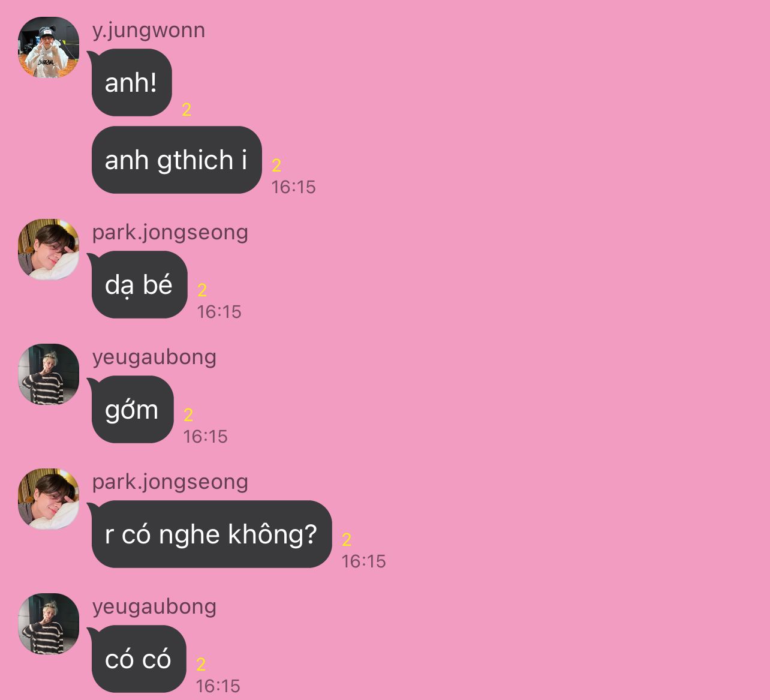Select the "có có" message bubble
This screenshot has width=770, height=700.
[139, 659]
